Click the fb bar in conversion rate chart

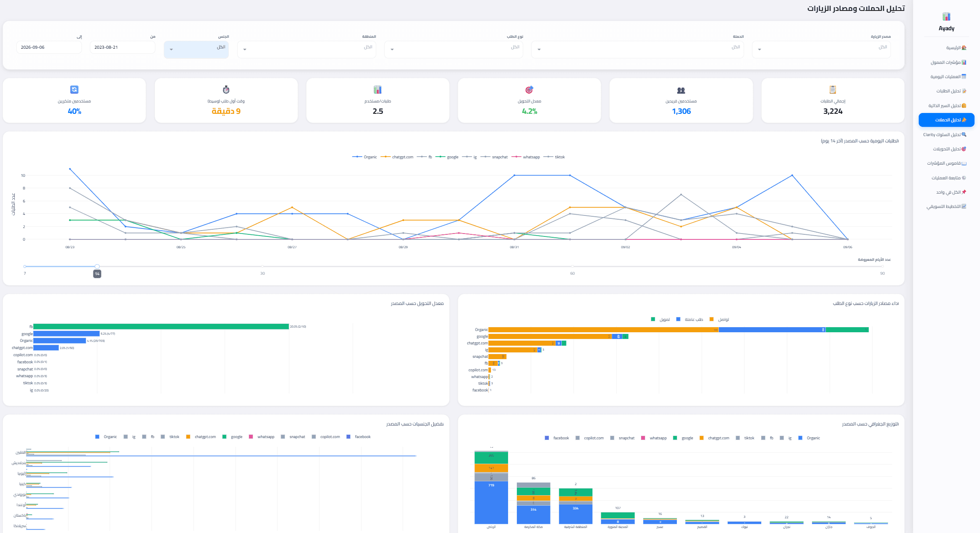click(161, 326)
